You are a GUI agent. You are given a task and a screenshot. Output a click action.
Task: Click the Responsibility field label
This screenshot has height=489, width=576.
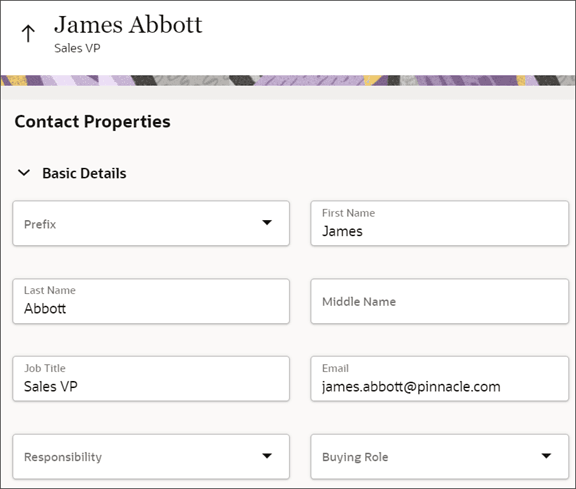pos(63,457)
